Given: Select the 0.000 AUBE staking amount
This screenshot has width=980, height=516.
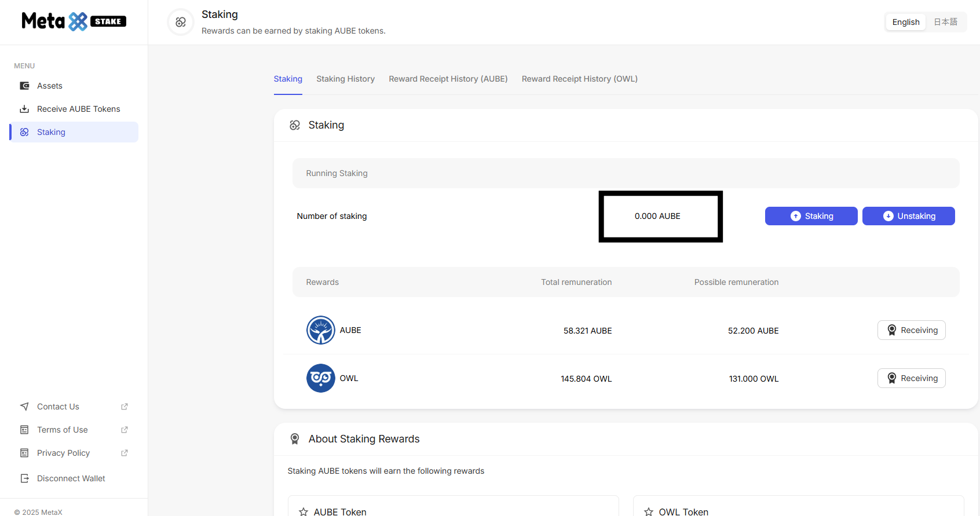Looking at the screenshot, I should point(657,216).
